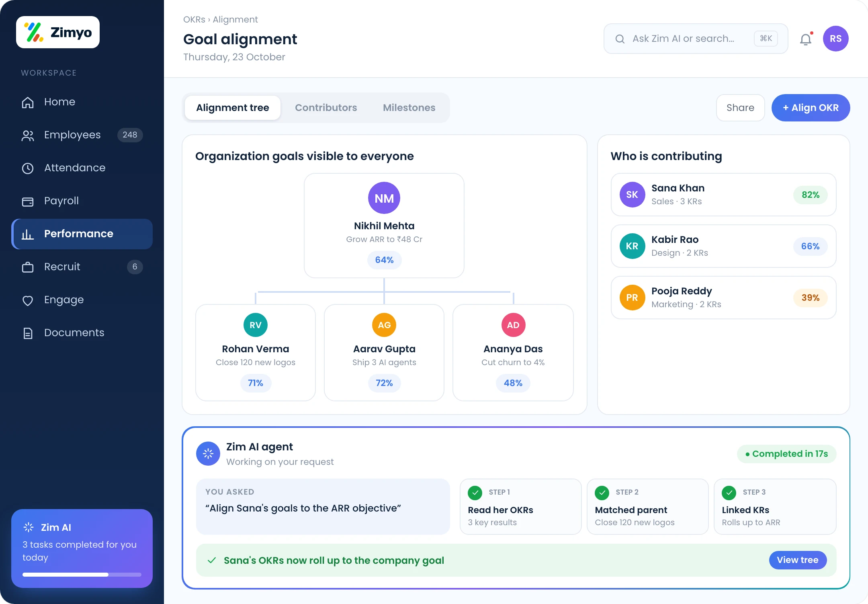The image size is (868, 604).
Task: Open the RS profile avatar
Action: coord(835,39)
